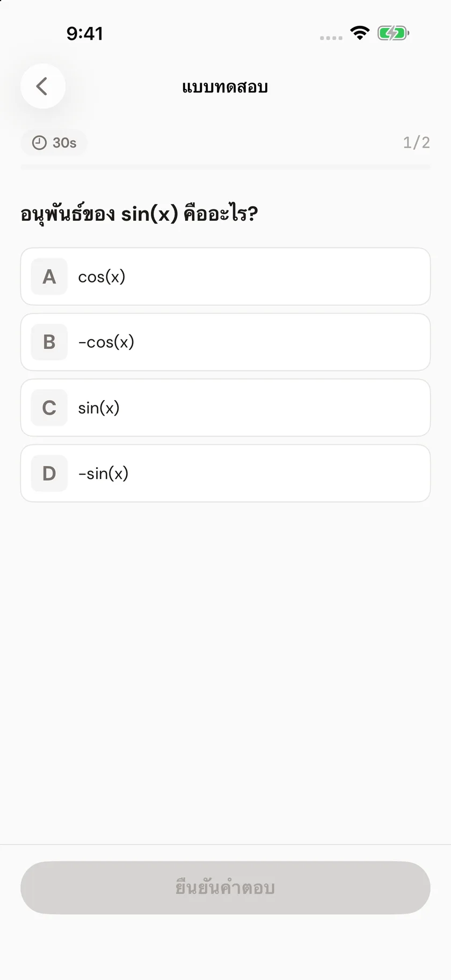Choose answer -cos(x)
451x980 pixels.
(x=225, y=342)
